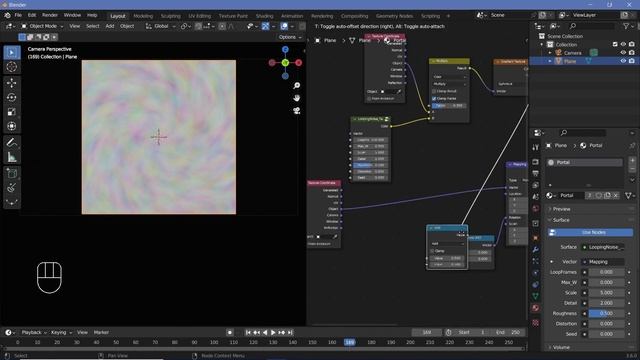Toggle the camera view icon in viewport

click(297, 111)
